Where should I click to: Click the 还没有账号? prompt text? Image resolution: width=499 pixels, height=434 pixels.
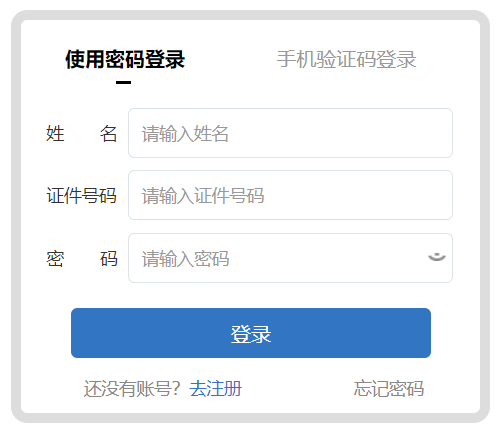(132, 389)
